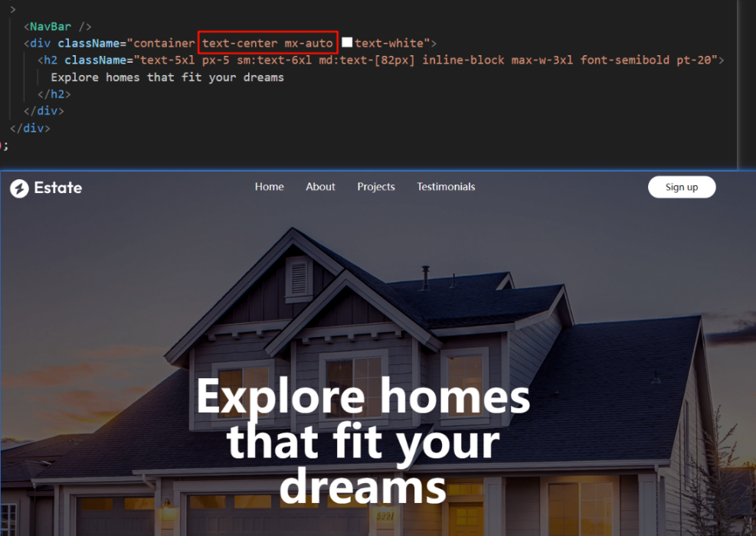Open the About nav link

pyautogui.click(x=320, y=187)
